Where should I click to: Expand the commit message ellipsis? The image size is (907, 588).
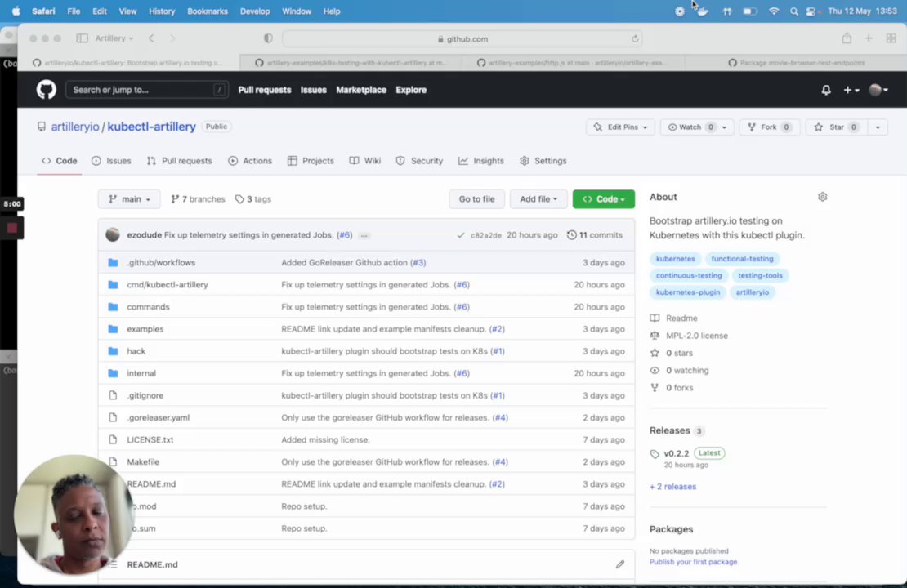pyautogui.click(x=364, y=236)
